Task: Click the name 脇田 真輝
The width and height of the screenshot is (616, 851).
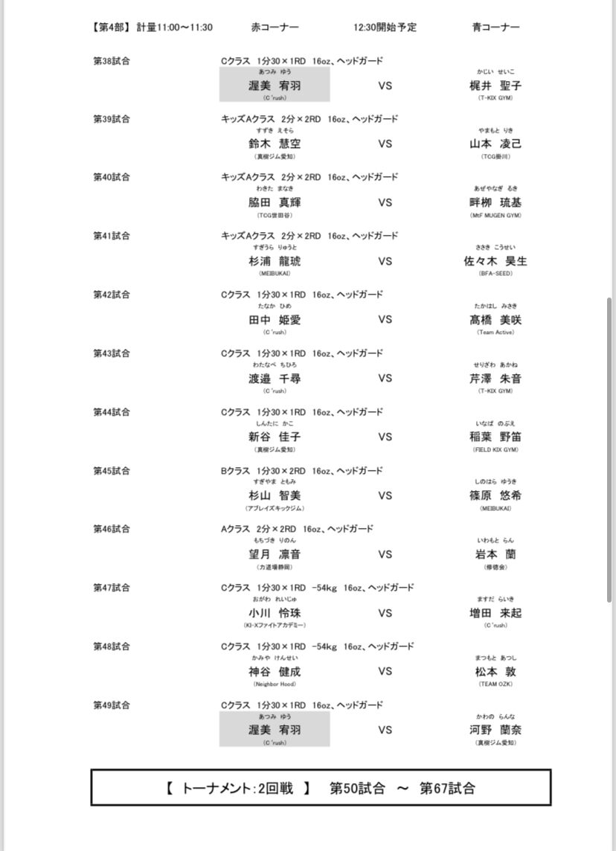Action: click(x=275, y=202)
